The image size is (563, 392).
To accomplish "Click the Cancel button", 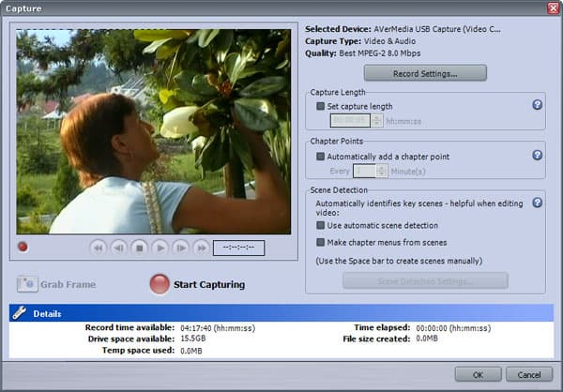I will point(529,375).
